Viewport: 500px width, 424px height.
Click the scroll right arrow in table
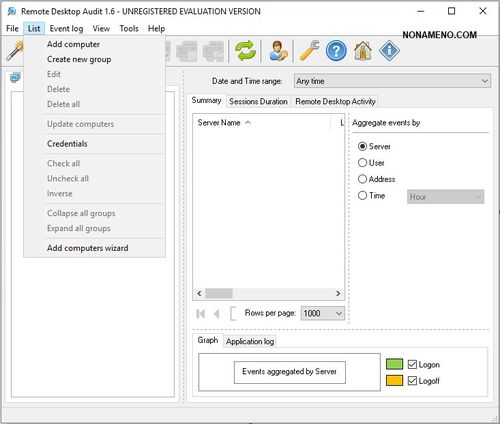pyautogui.click(x=338, y=293)
